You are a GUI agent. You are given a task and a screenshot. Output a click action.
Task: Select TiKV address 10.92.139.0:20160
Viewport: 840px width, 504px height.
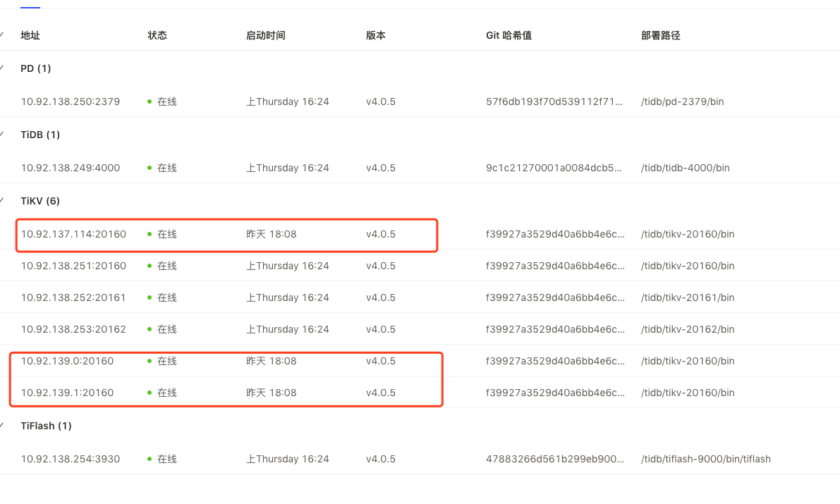click(67, 361)
